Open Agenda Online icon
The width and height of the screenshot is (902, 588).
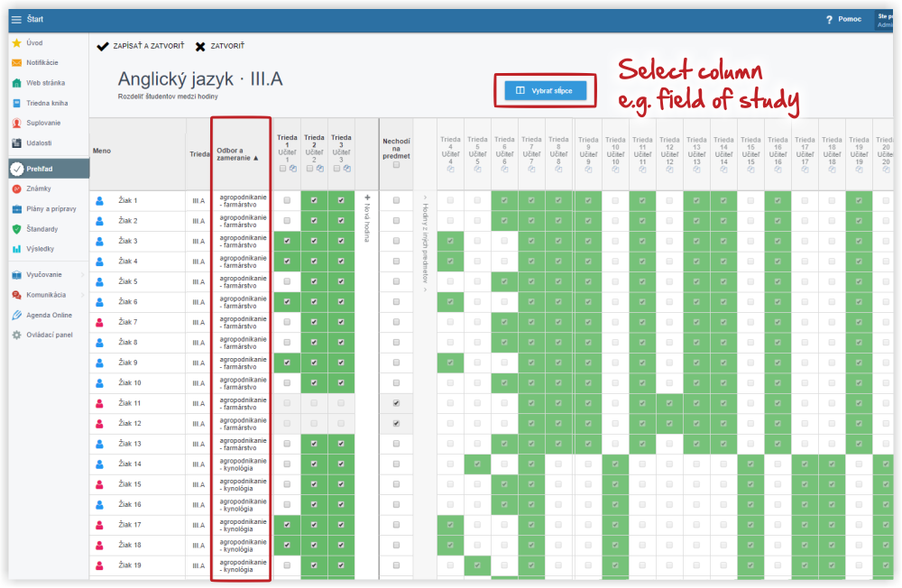click(16, 316)
